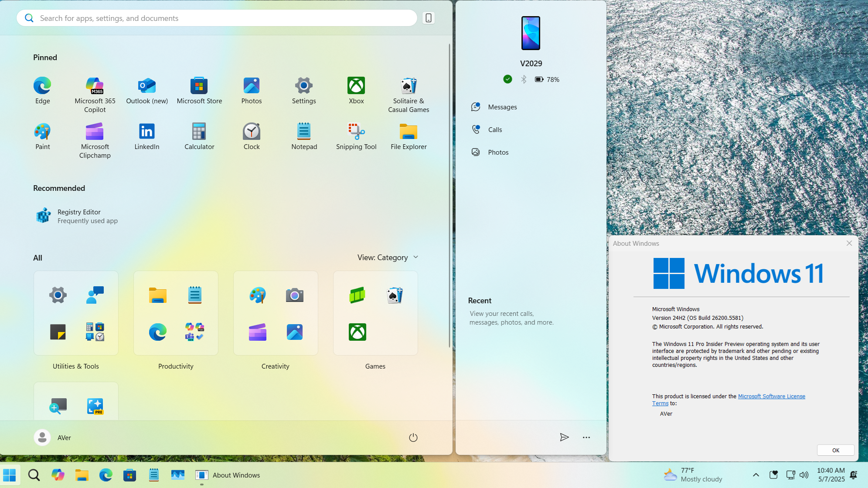Open the pinned Microsoft Clipchamp app
Screen dimensions: 868x488
(x=95, y=141)
